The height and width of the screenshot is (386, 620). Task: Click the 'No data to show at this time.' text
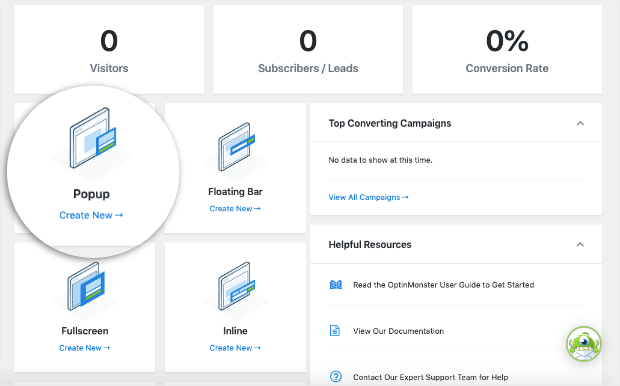click(380, 160)
